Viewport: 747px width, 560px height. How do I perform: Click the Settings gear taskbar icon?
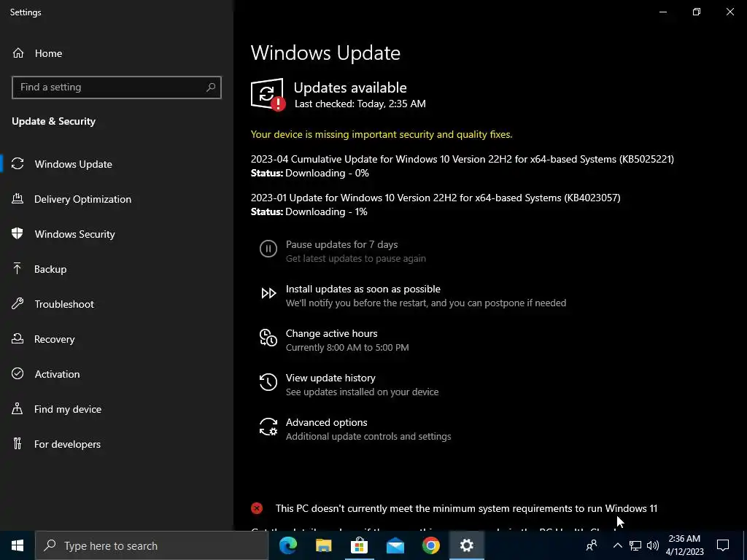(x=467, y=545)
